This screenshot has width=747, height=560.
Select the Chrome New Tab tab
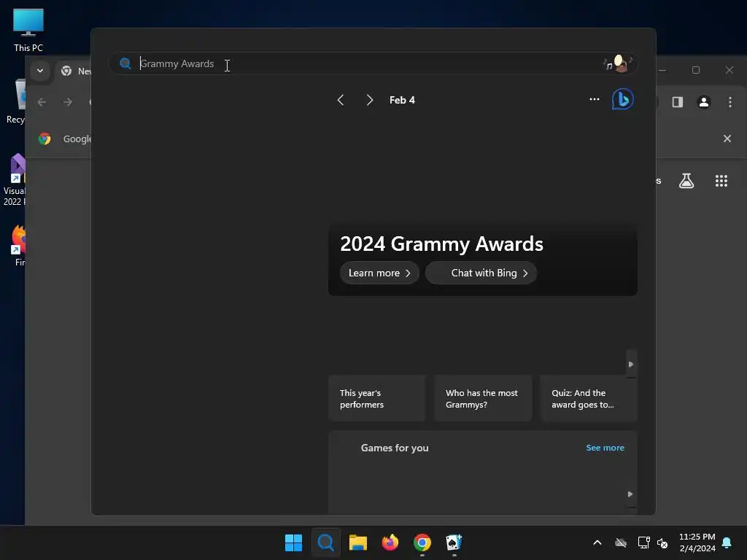click(x=74, y=71)
